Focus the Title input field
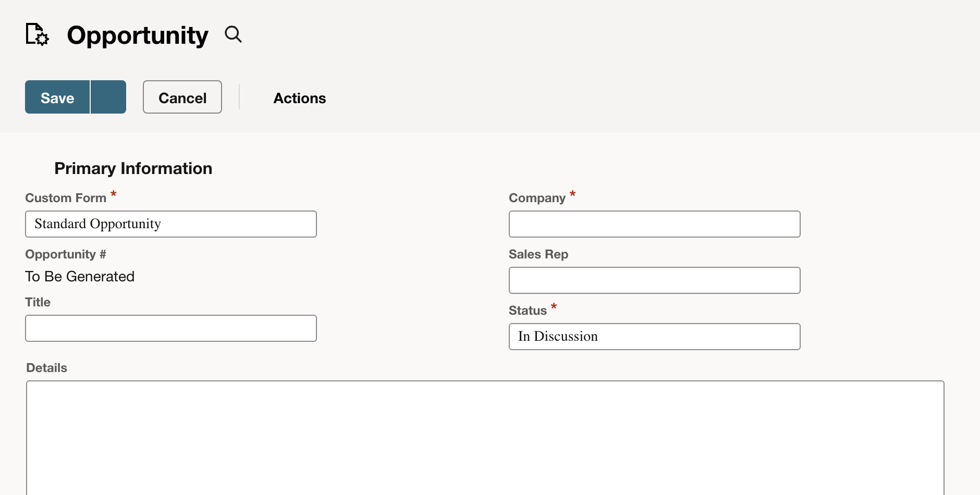 click(171, 328)
